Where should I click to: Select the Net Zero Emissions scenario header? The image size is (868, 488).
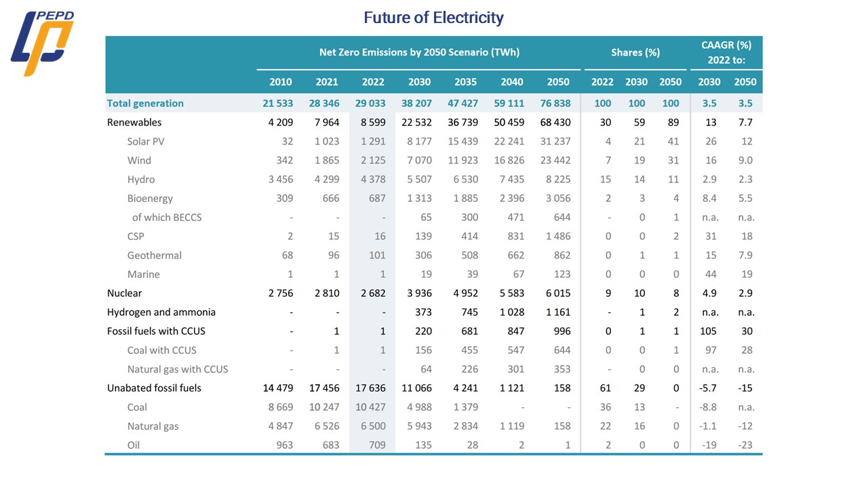[419, 52]
